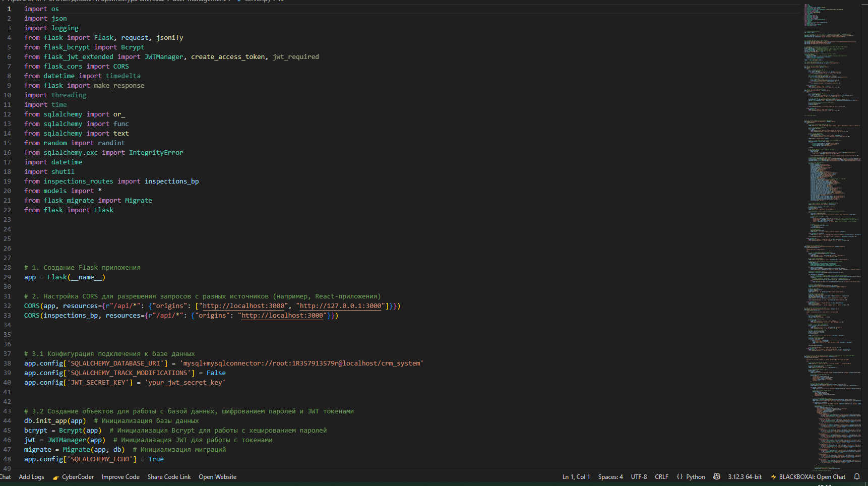This screenshot has height=486, width=868.
Task: Click 'JWTManager' in the line 6 import
Action: click(164, 57)
